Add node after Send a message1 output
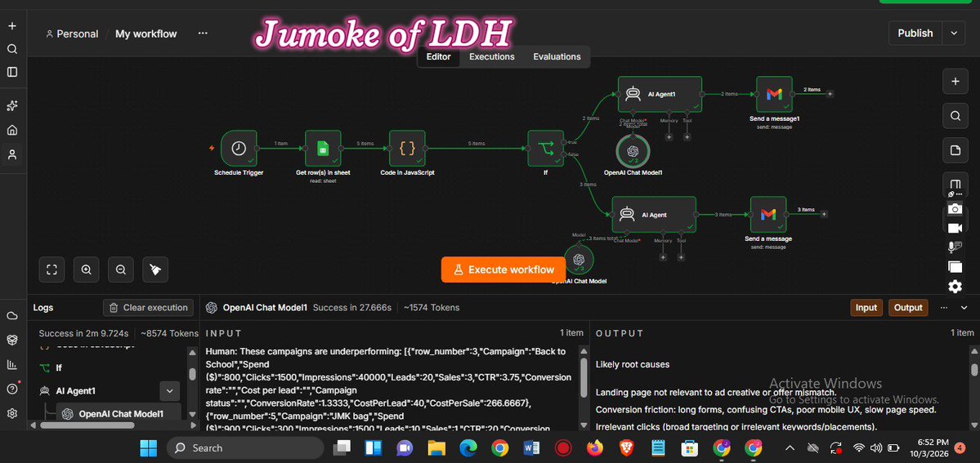This screenshot has height=463, width=980. pyautogui.click(x=830, y=94)
